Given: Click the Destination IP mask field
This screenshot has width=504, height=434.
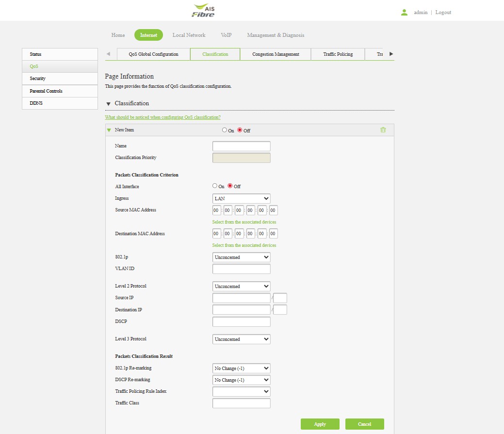Looking at the screenshot, I should pyautogui.click(x=280, y=310).
